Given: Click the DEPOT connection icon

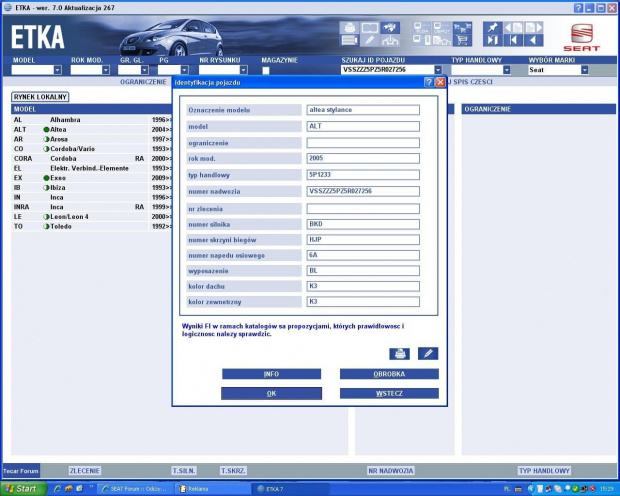Looking at the screenshot, I should (442, 28).
